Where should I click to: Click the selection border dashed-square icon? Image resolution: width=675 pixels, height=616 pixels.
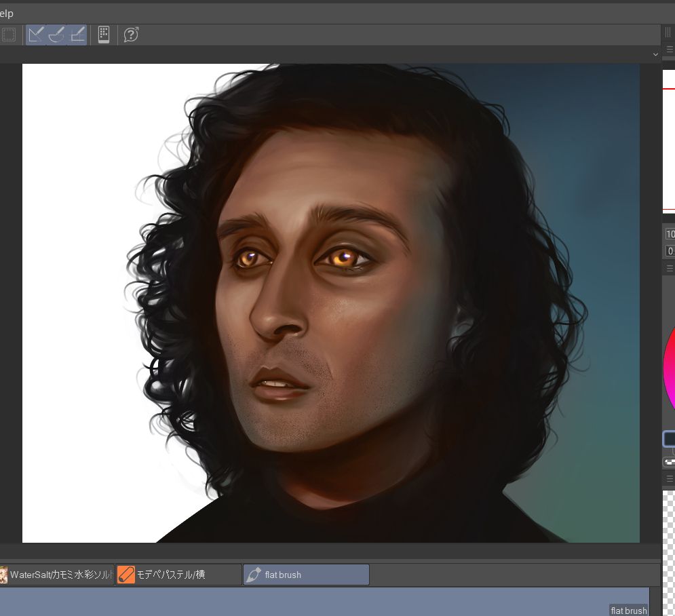pyautogui.click(x=9, y=35)
